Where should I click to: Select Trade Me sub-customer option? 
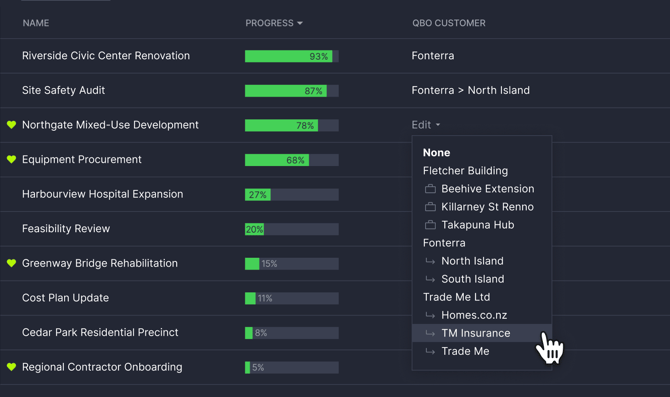coord(465,351)
